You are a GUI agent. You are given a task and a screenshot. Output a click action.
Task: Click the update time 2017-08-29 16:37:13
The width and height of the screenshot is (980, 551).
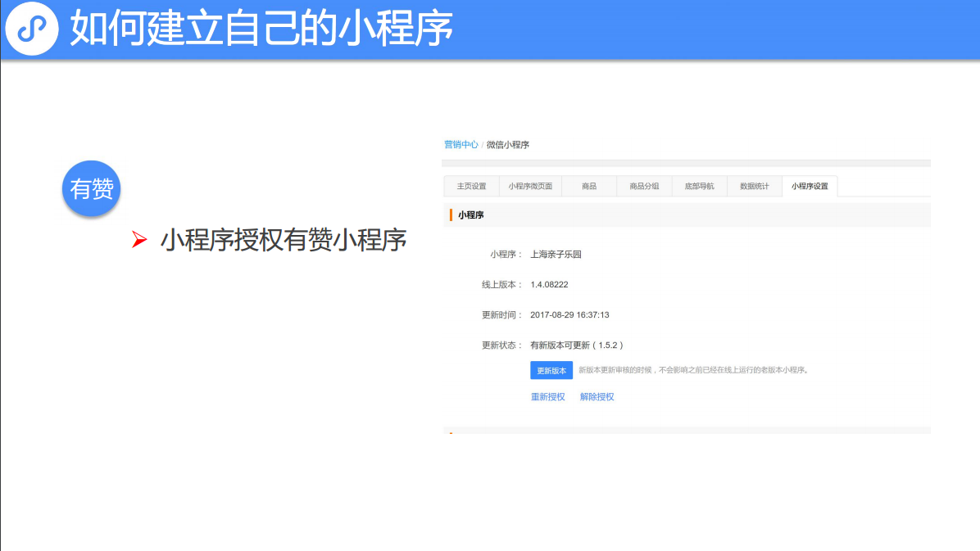569,315
